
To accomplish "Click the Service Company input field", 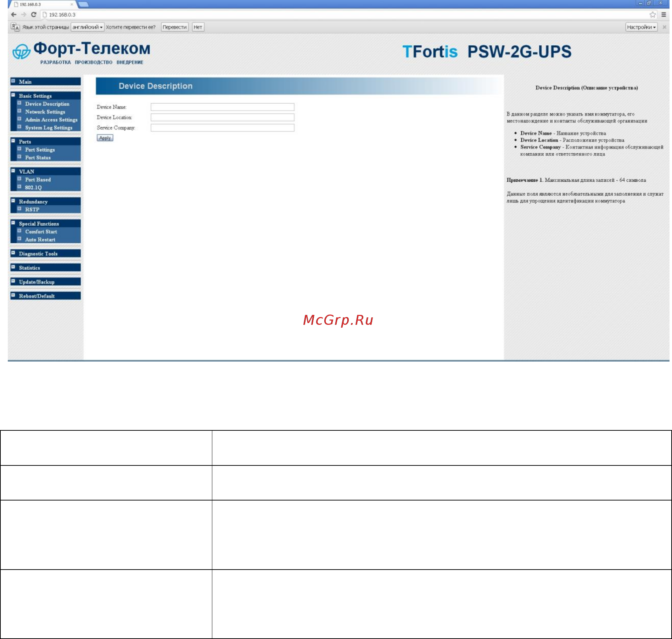I will (222, 128).
